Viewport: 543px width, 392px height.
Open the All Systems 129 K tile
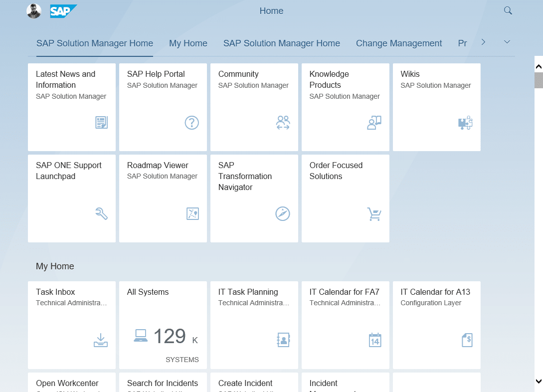coord(163,325)
